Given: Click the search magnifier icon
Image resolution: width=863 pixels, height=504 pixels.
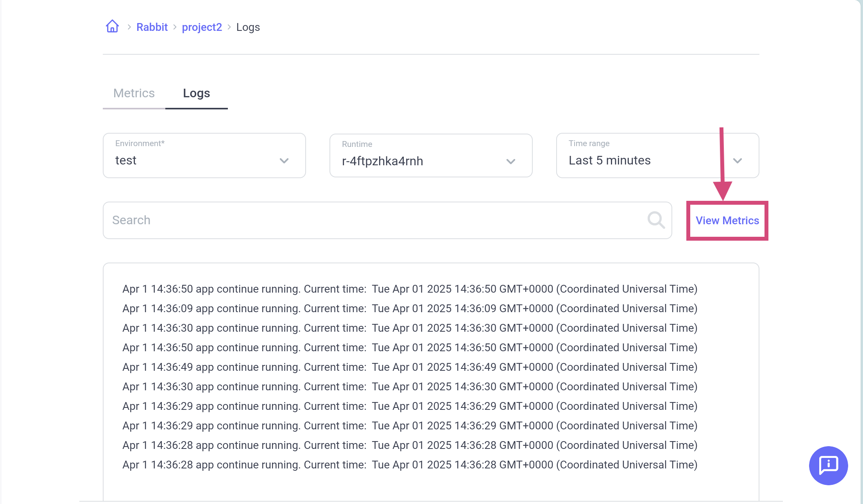Looking at the screenshot, I should pyautogui.click(x=656, y=220).
